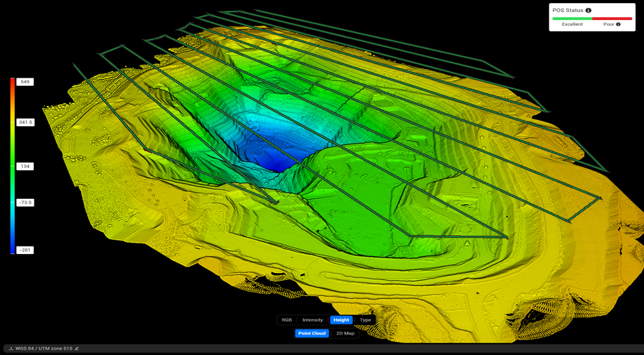Click the green Excellent segment of POS bar
This screenshot has height=355, width=644.
pos(572,19)
